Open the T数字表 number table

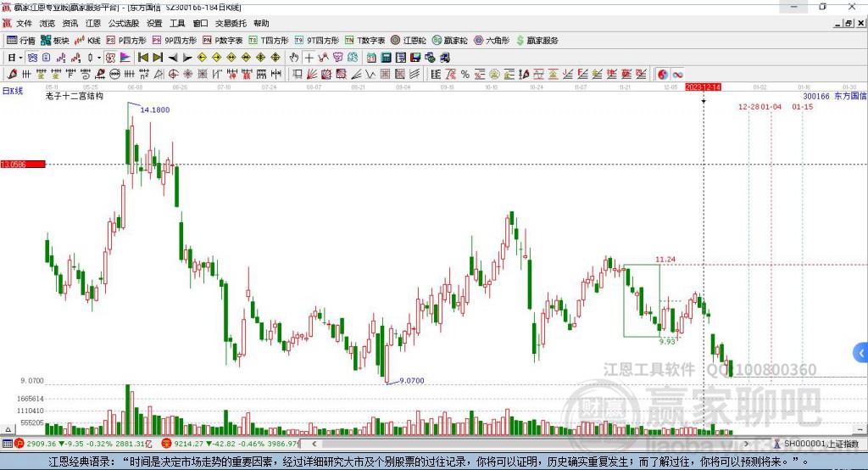pos(365,40)
